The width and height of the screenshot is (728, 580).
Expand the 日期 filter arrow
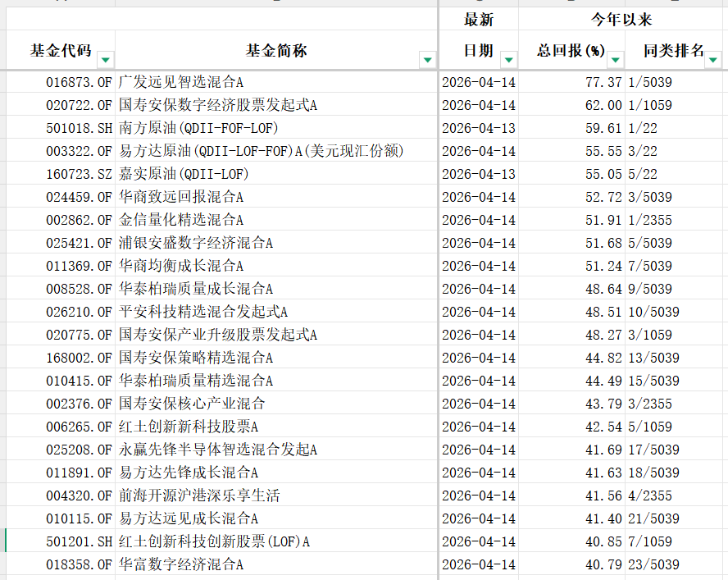[508, 59]
